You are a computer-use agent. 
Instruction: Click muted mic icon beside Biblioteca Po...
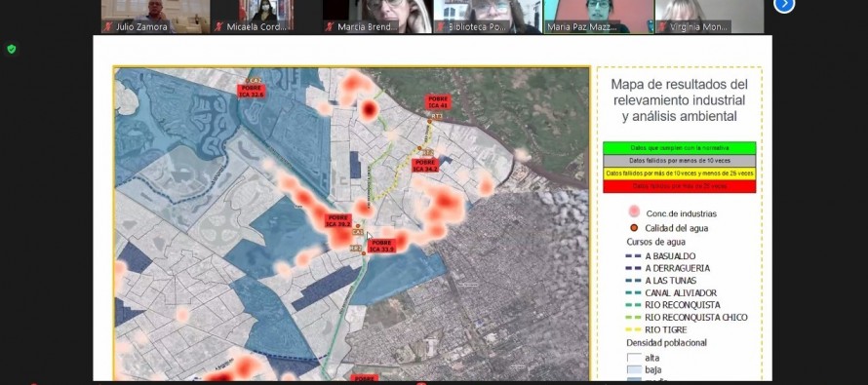tap(441, 26)
